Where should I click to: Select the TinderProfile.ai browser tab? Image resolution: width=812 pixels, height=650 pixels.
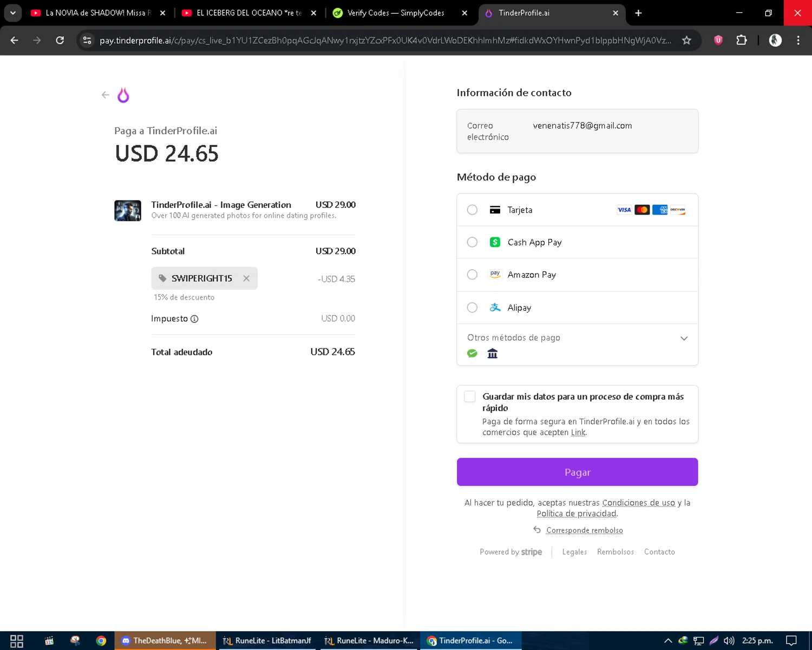(x=551, y=13)
